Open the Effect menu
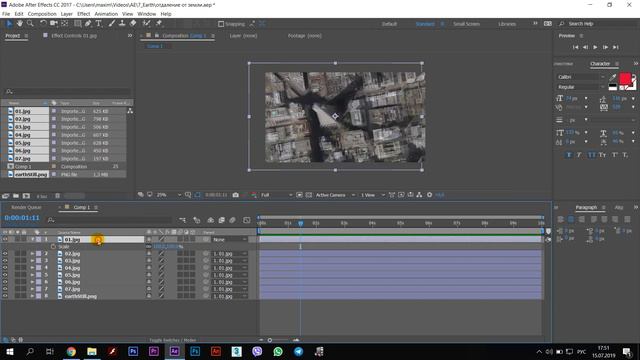The height and width of the screenshot is (360, 640). point(83,14)
